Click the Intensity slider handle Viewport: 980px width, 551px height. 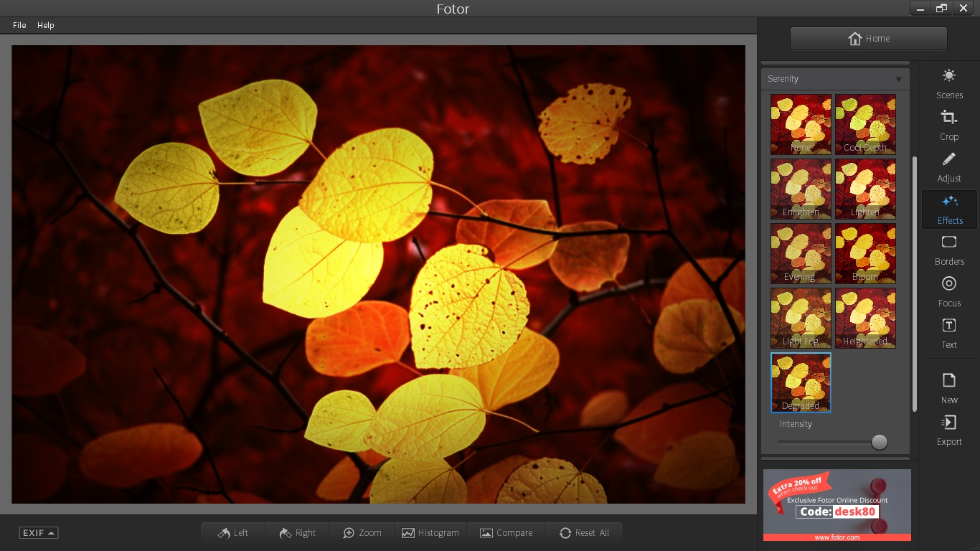(880, 442)
